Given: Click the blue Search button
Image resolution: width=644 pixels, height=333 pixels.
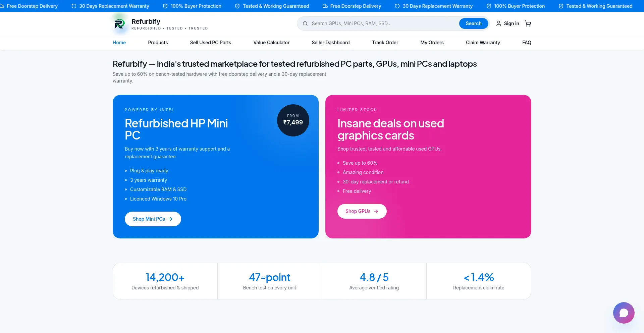Looking at the screenshot, I should (474, 23).
